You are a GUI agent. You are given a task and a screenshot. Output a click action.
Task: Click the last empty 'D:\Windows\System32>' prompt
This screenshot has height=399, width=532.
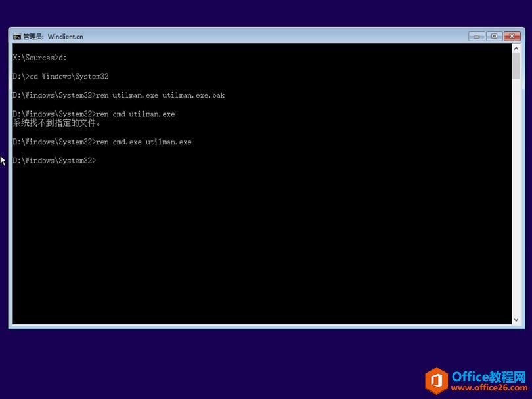tap(55, 161)
